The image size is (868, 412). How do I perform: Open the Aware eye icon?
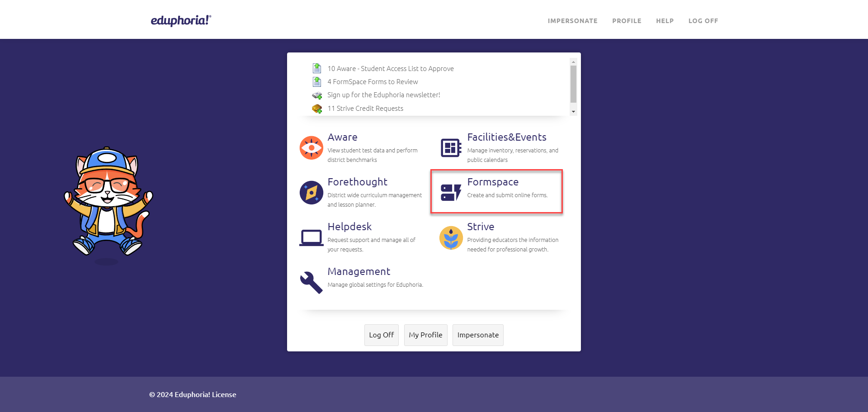click(311, 147)
